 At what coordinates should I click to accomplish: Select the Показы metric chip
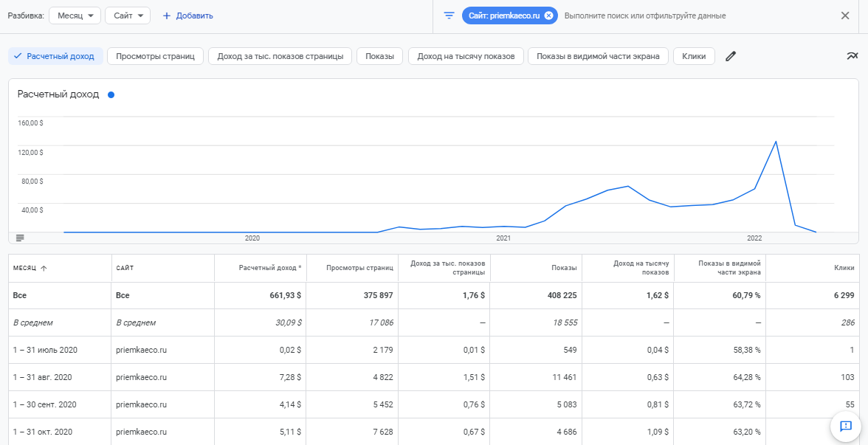379,56
